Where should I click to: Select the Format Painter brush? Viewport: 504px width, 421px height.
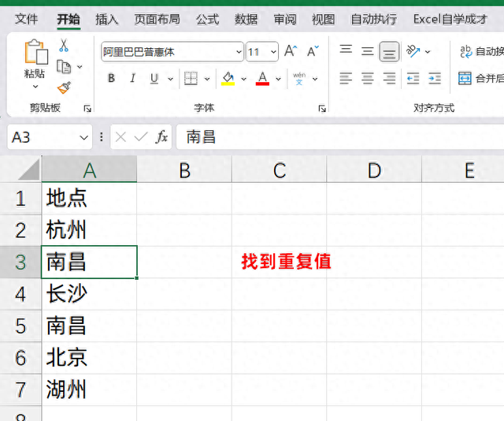(64, 88)
